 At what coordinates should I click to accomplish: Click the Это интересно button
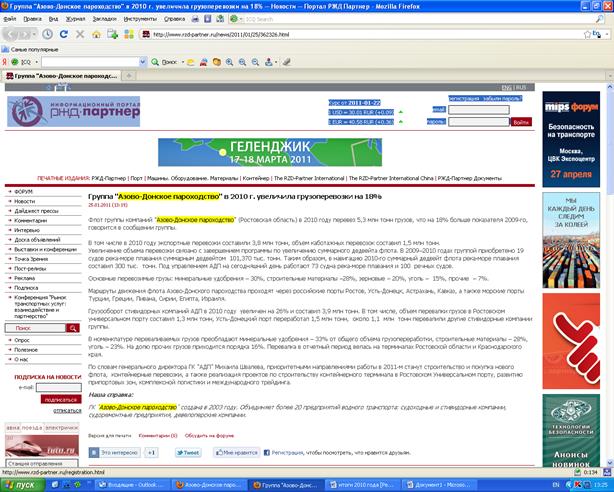click(114, 452)
